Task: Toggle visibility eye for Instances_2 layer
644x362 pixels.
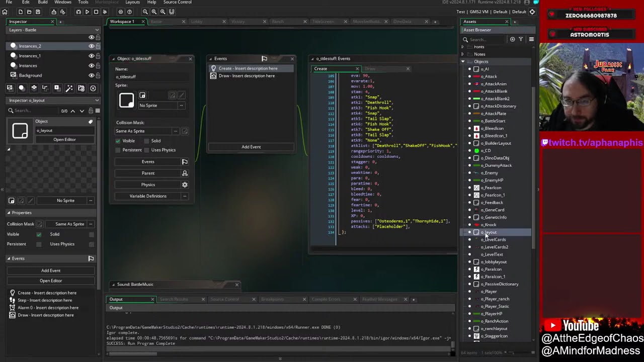Action: point(91,46)
